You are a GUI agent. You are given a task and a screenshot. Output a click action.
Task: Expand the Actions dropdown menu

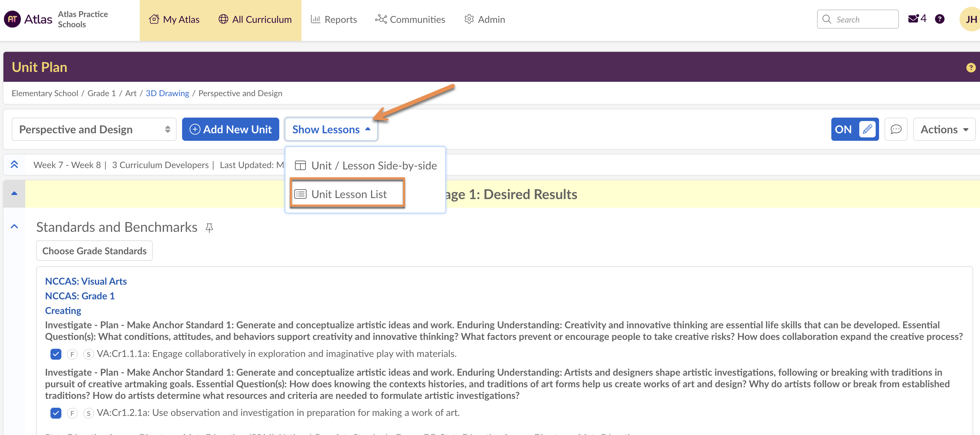[x=944, y=129]
